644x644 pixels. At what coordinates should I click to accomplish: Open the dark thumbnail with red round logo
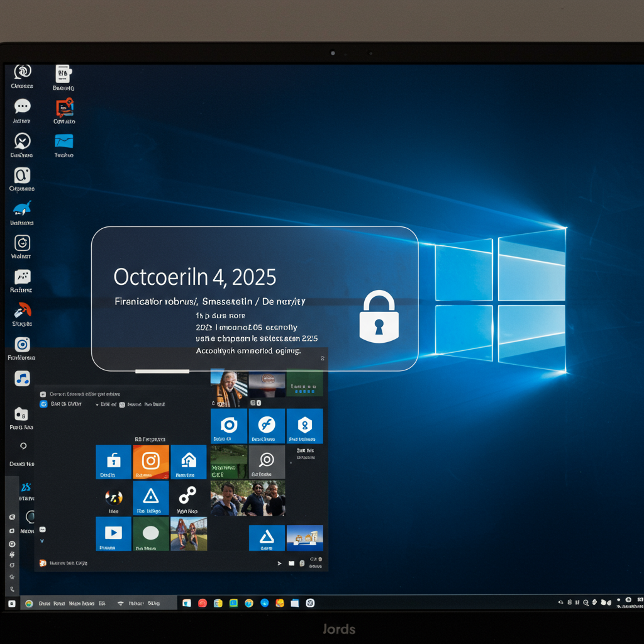(x=267, y=384)
